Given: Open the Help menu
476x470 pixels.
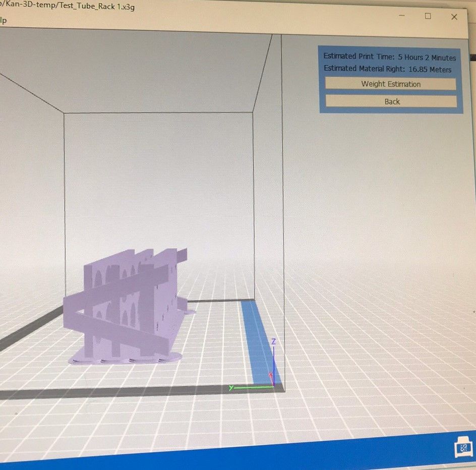Looking at the screenshot, I should tap(3, 20).
